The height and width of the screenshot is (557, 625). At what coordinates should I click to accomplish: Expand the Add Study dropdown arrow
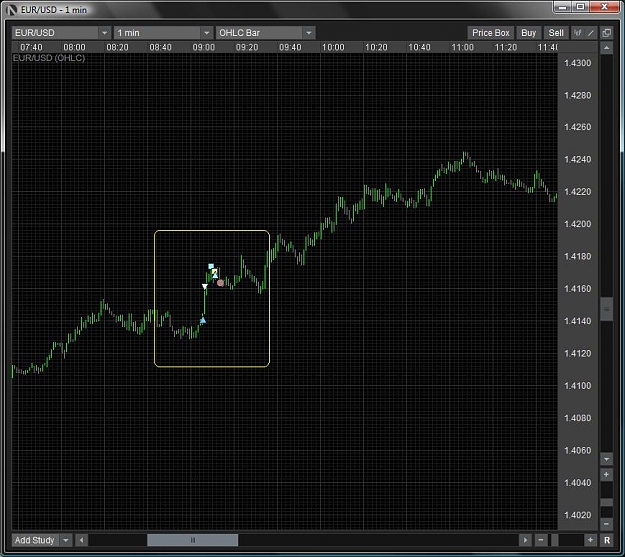[66, 540]
